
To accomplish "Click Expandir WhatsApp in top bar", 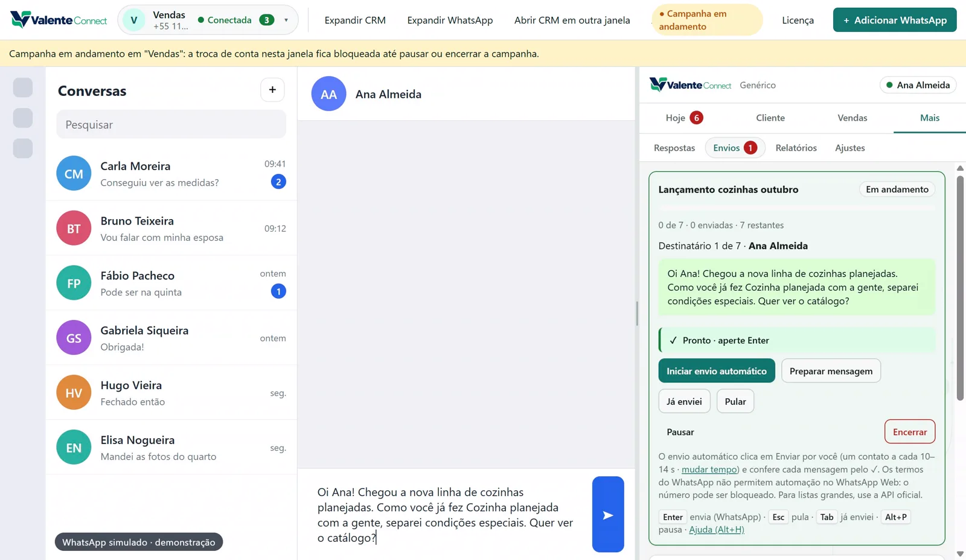I will coord(450,20).
